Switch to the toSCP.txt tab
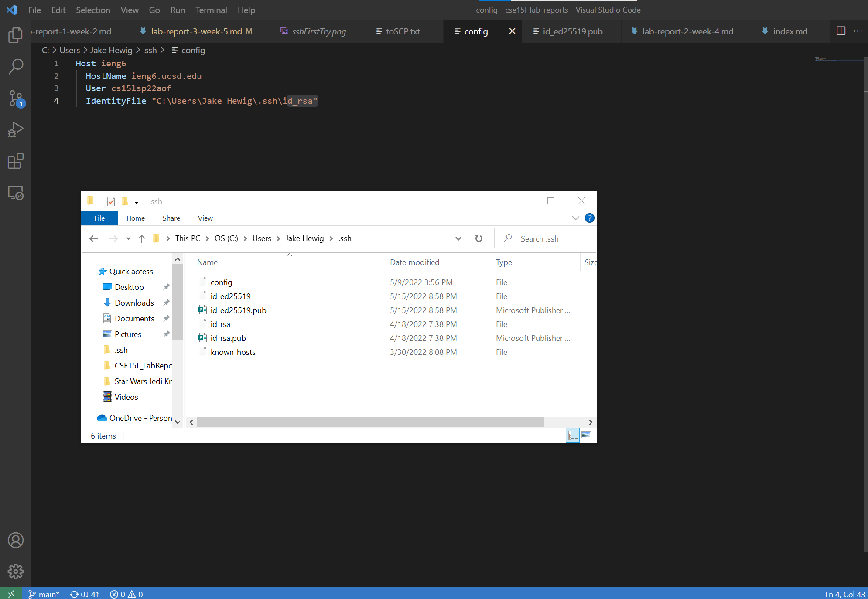The width and height of the screenshot is (868, 599). 402,31
